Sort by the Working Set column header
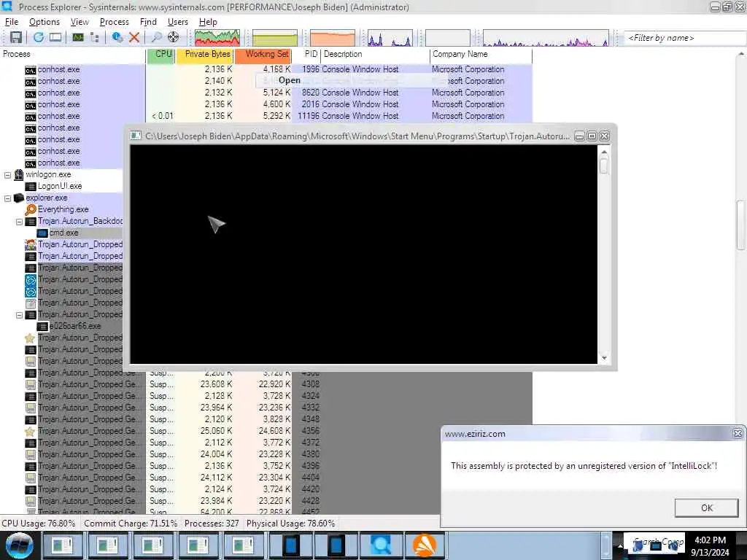This screenshot has height=560, width=747. click(263, 54)
